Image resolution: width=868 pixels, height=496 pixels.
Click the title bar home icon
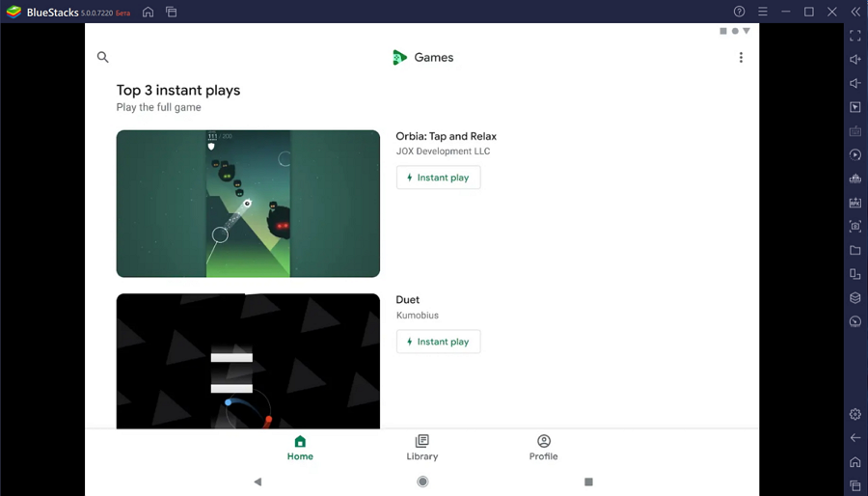pos(148,12)
